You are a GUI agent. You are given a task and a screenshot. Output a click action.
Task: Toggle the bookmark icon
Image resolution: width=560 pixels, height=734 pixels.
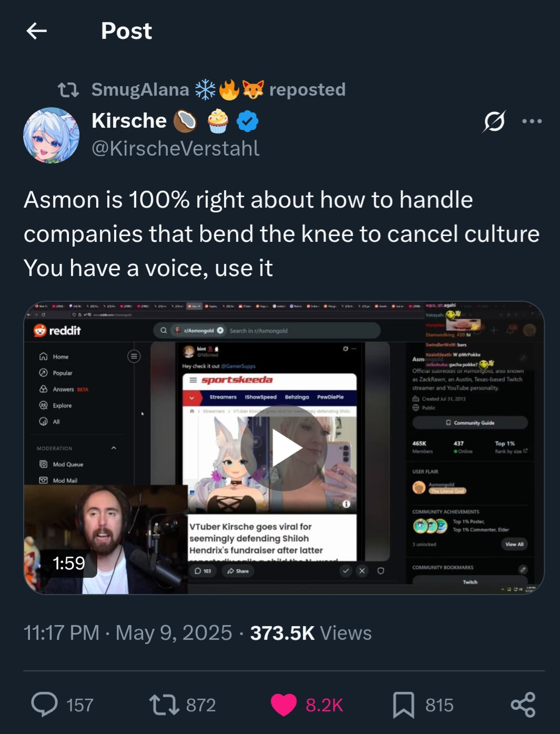tap(403, 705)
